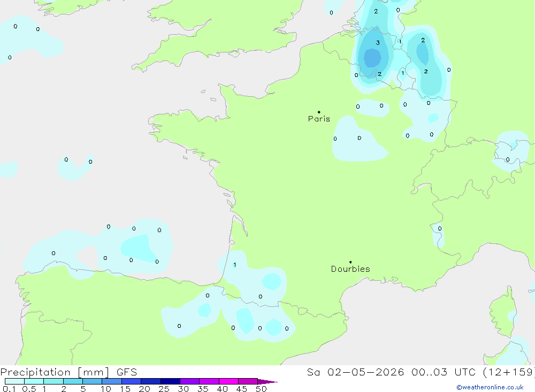Click the '15' legend scale label
Image resolution: width=535 pixels, height=392 pixels.
coord(125,389)
